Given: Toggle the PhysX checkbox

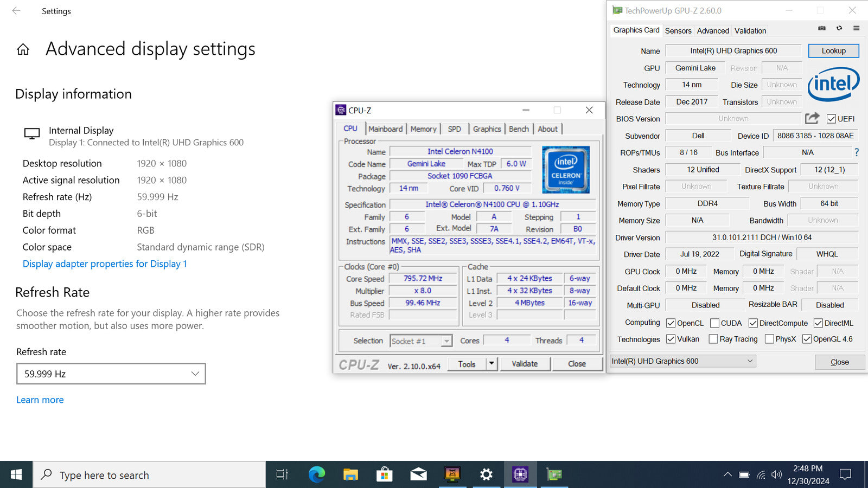Looking at the screenshot, I should tap(769, 339).
